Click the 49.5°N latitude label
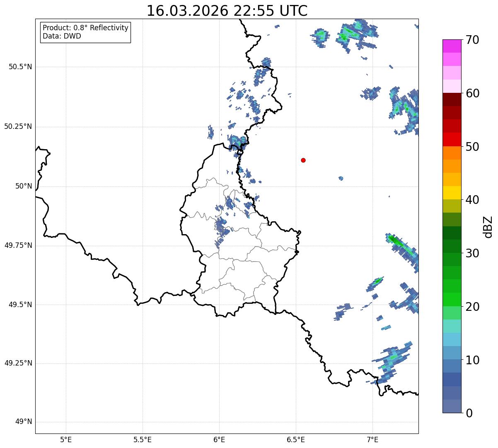 pos(20,305)
